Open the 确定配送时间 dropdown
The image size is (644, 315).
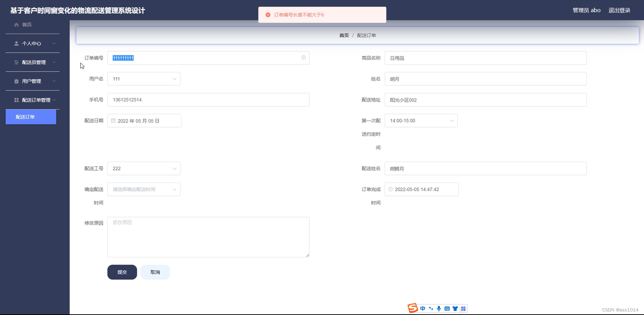tap(144, 189)
